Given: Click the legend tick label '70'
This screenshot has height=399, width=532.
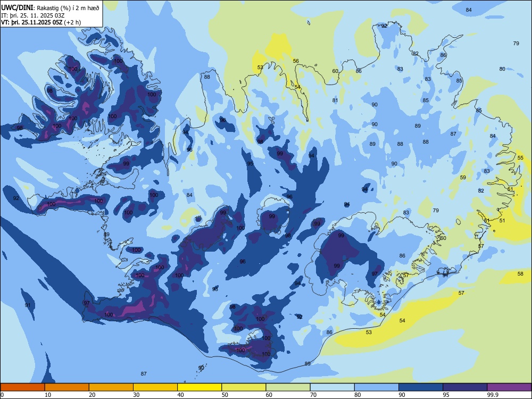Looking at the screenshot, I should point(313,395).
